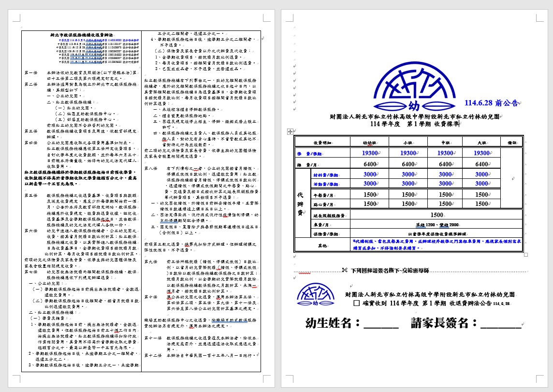Click the 第四條 article label
553x392 pixels.
coord(30,143)
